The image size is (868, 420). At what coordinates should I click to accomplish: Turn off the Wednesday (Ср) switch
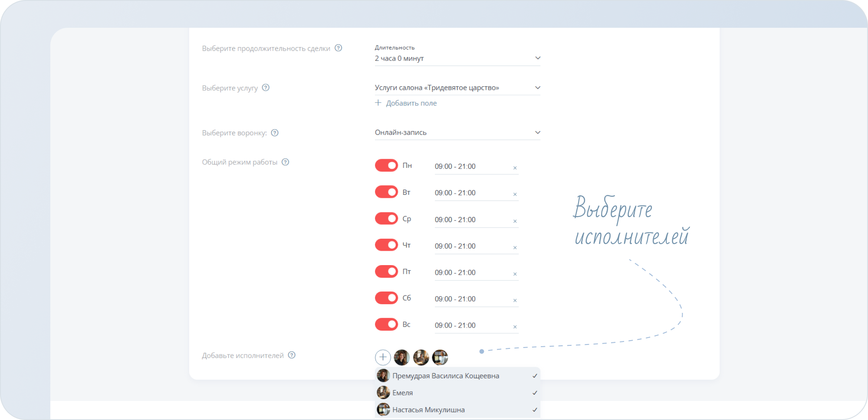(386, 218)
